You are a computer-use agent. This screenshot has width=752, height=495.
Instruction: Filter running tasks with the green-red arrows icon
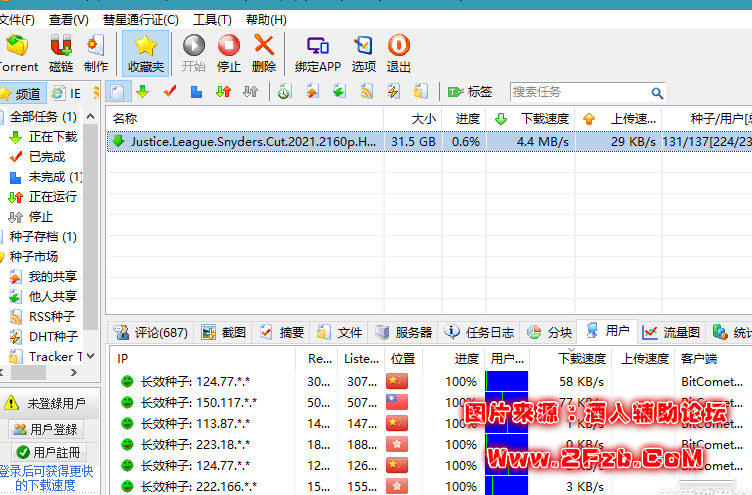pos(223,91)
